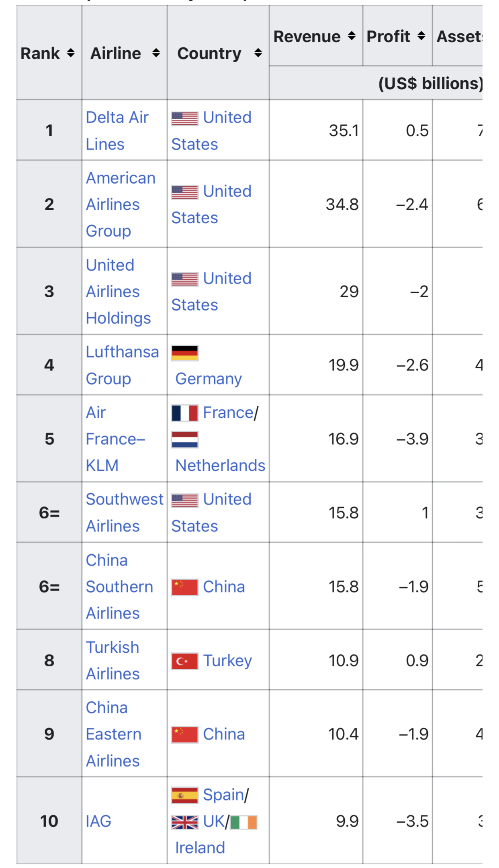Click the German flag icon
This screenshot has width=499, height=868.
point(185,353)
